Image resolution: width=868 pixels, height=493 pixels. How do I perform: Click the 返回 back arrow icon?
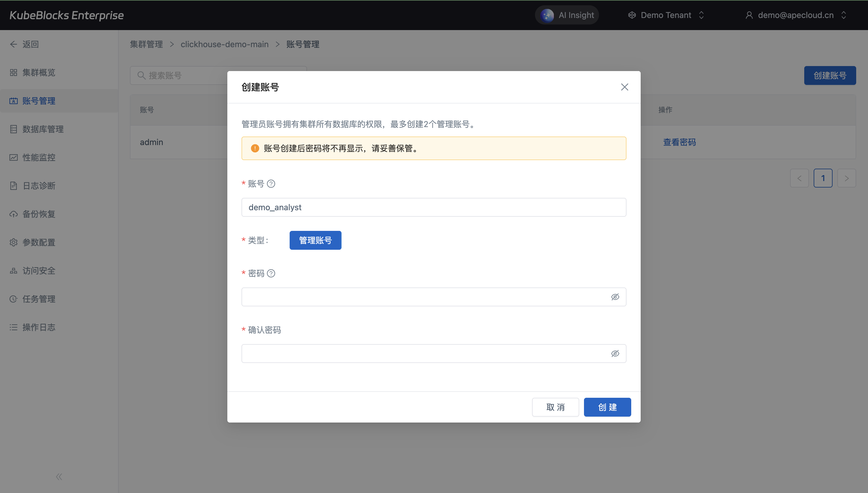14,44
